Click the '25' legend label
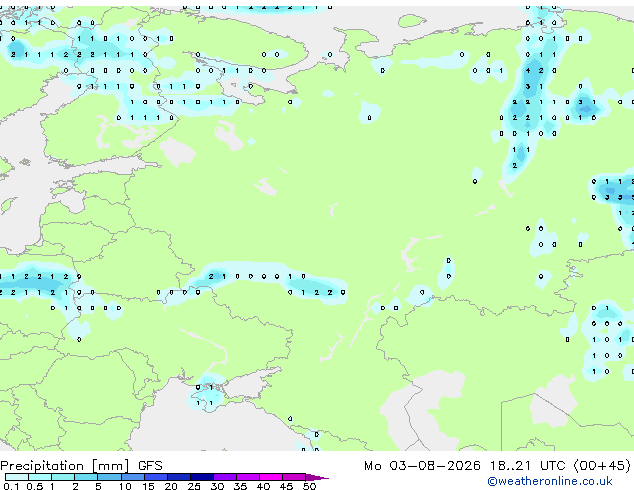The width and height of the screenshot is (634, 490). (x=194, y=486)
